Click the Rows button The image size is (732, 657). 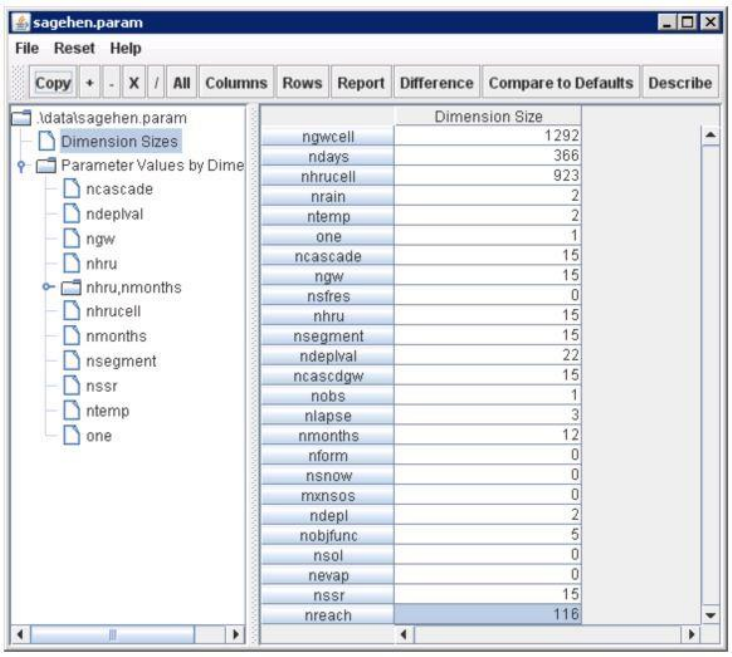tap(303, 83)
